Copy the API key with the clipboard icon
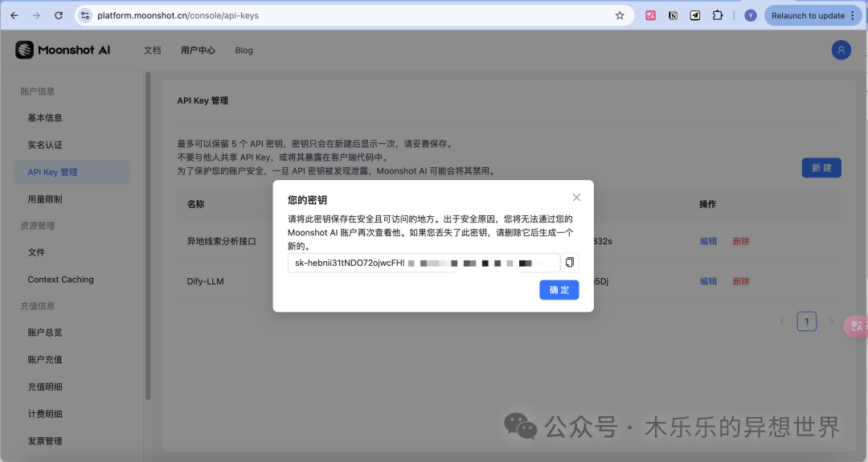 (x=570, y=263)
